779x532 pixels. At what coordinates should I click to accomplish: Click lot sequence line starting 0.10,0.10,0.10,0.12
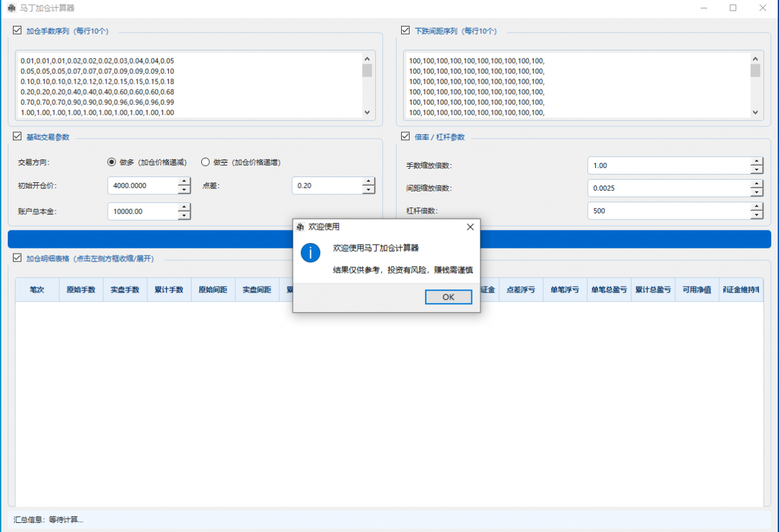[97, 82]
